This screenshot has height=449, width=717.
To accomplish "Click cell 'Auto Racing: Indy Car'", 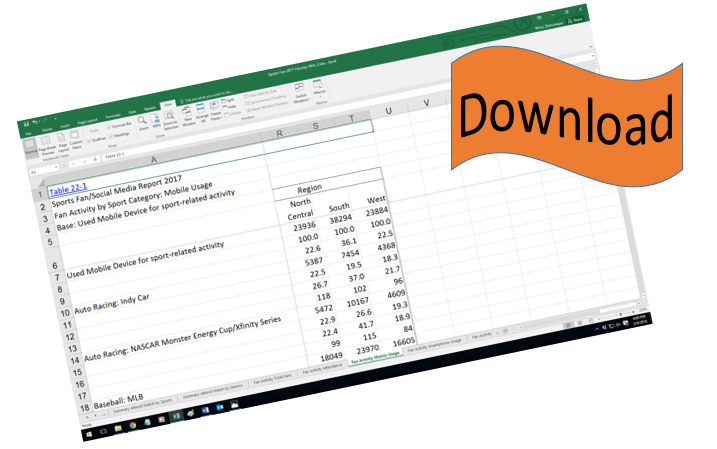I will point(112,303).
